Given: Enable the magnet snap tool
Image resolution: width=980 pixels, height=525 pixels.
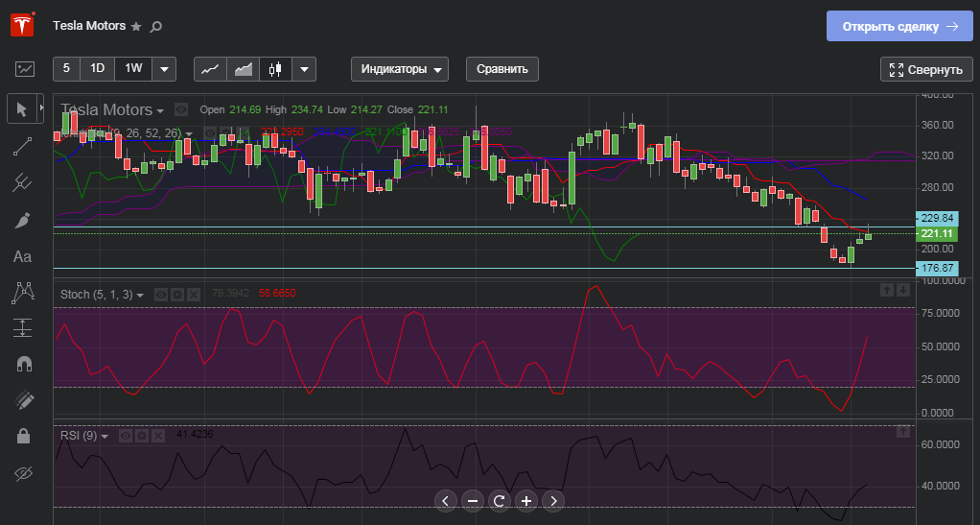Looking at the screenshot, I should click(24, 364).
